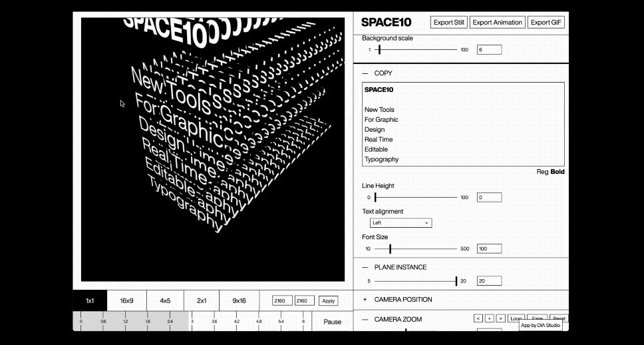Focus the Background scale value field
Screen dimensions: 644x345
click(489, 50)
